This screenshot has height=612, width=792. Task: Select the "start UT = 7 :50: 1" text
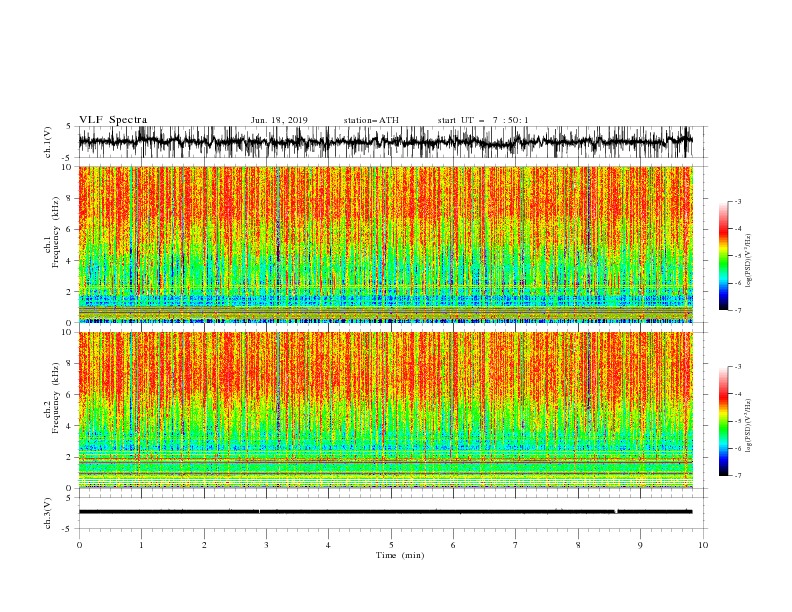click(x=483, y=120)
